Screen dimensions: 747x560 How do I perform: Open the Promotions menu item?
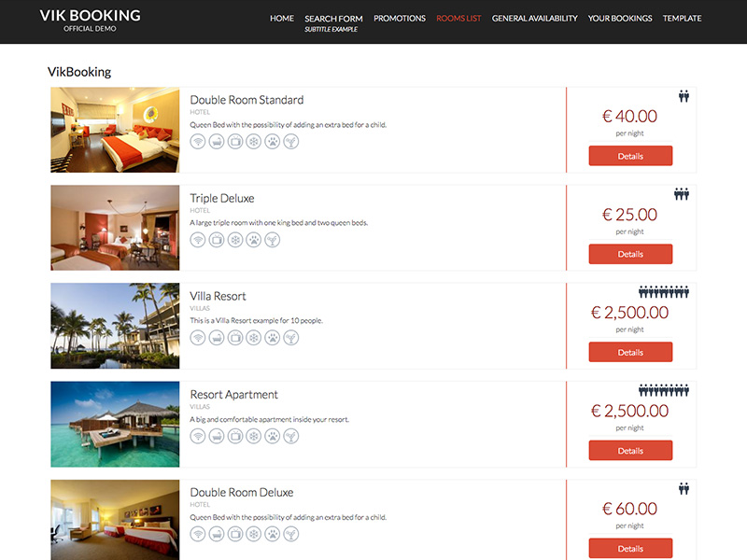point(400,18)
